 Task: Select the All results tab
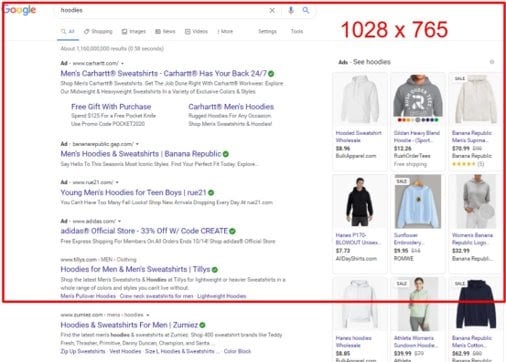68,31
